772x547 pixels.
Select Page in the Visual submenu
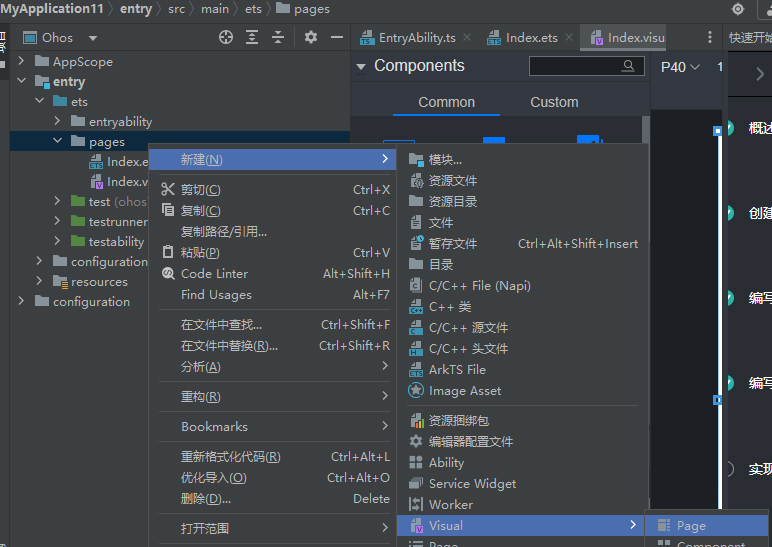coord(707,526)
